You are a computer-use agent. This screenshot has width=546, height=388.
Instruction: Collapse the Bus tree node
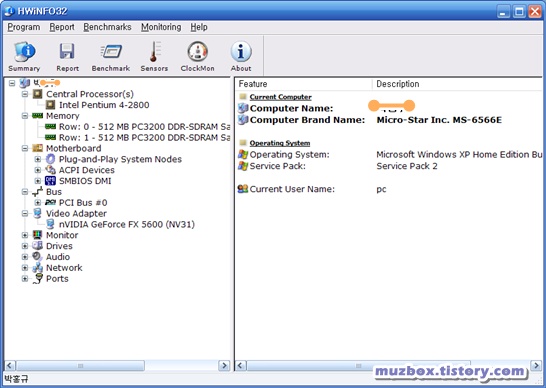coord(25,192)
